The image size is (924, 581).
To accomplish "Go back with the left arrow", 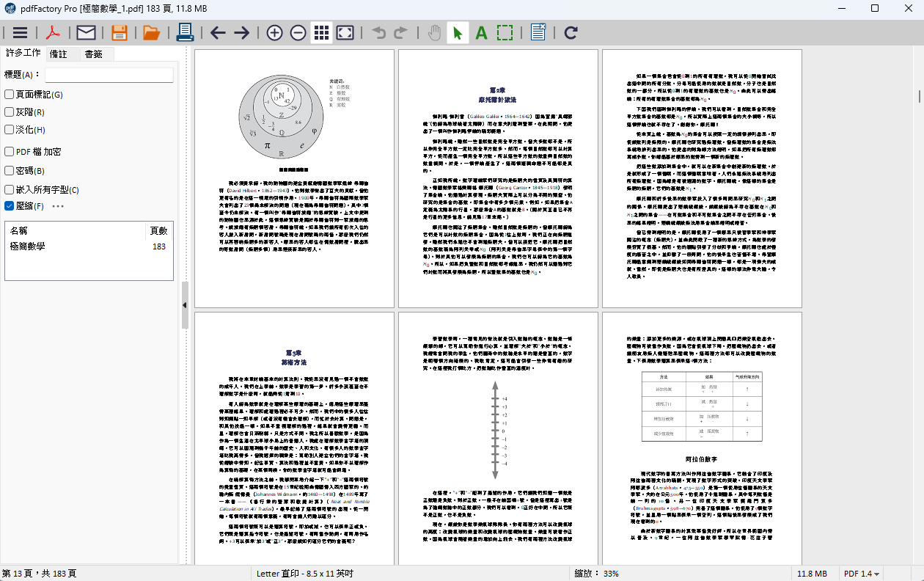I will pyautogui.click(x=218, y=32).
